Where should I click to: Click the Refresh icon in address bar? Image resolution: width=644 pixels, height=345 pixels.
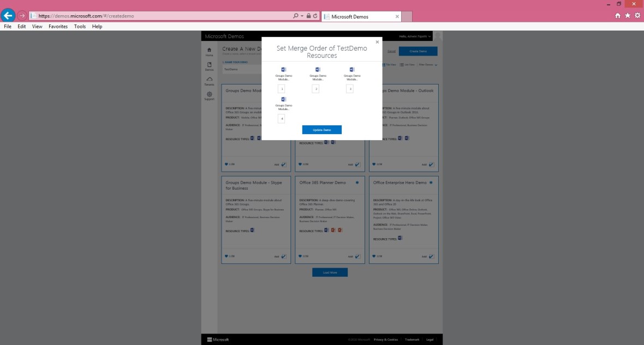[315, 16]
